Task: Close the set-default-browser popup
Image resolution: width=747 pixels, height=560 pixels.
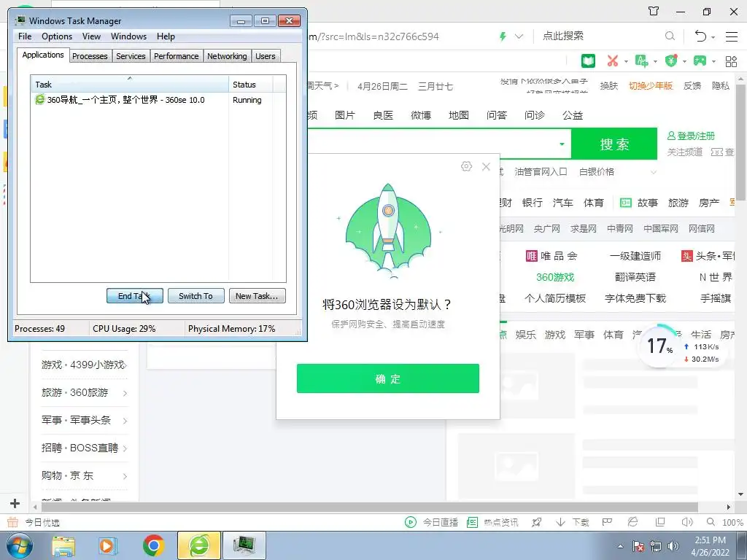Action: 486,167
